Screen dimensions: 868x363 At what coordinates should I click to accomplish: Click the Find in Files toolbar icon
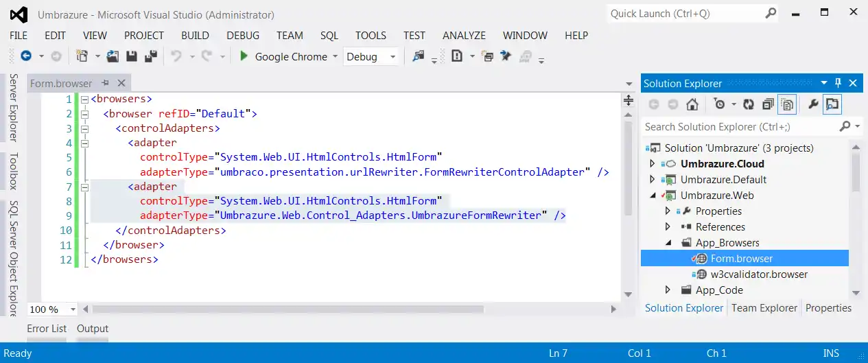(418, 56)
